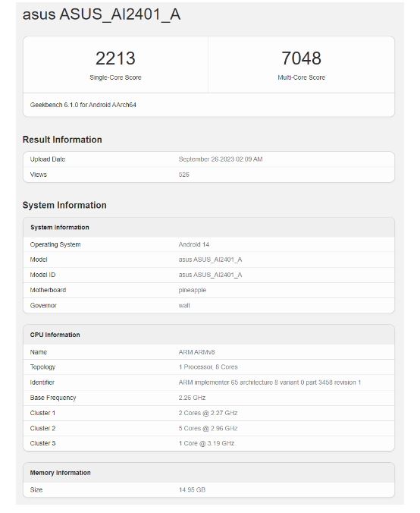Click the Result Information heading
This screenshot has height=513, width=420.
[x=62, y=140]
